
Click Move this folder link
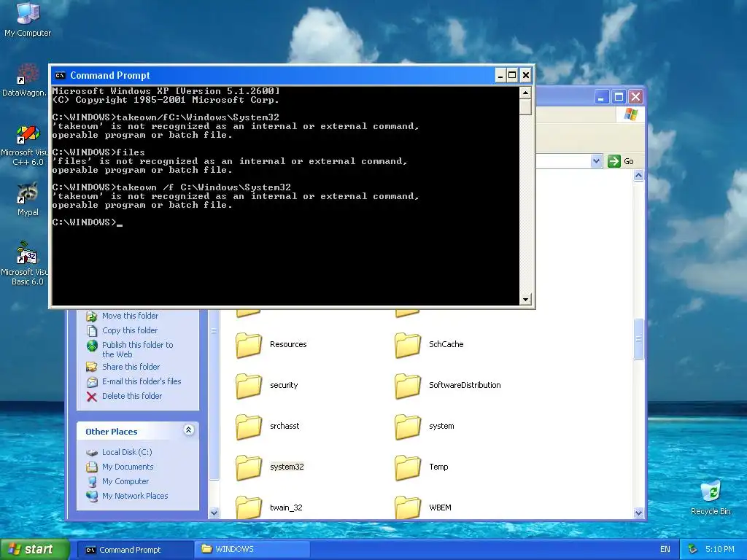[x=130, y=316]
